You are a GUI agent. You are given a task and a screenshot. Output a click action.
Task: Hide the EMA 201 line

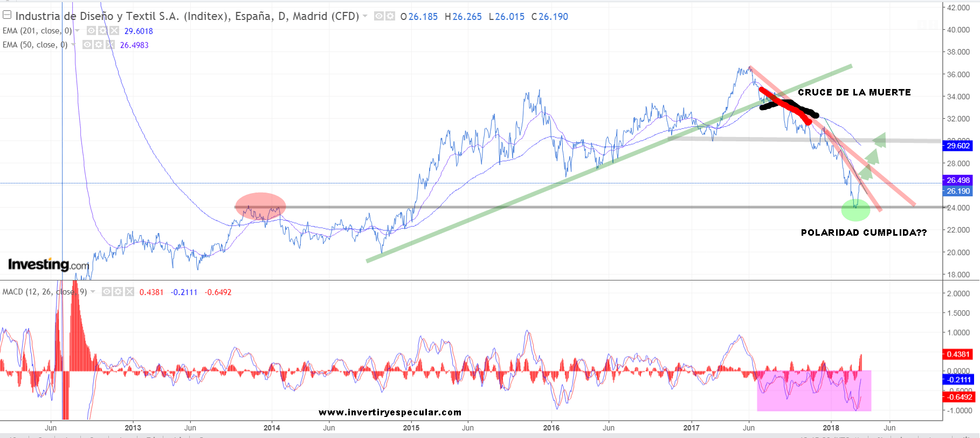point(92,31)
